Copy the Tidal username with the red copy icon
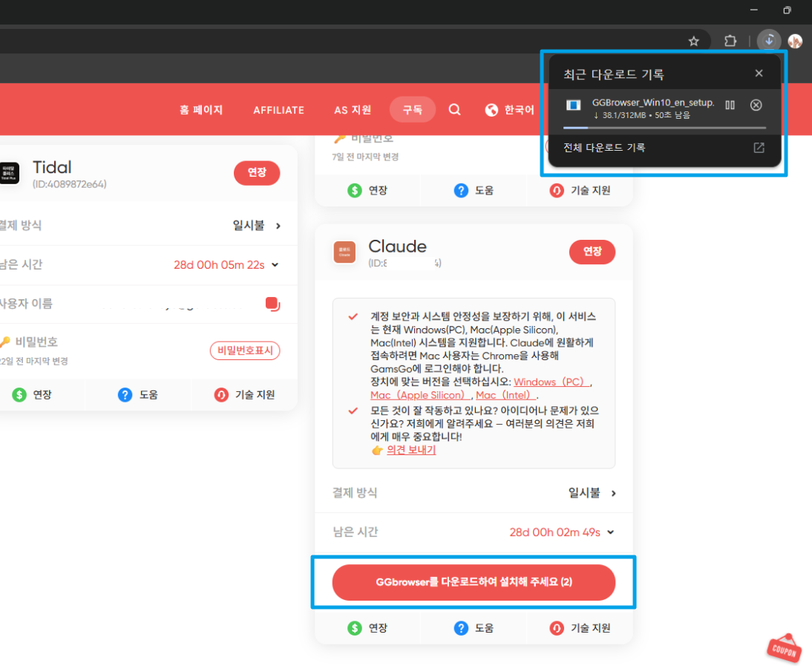 coord(272,304)
